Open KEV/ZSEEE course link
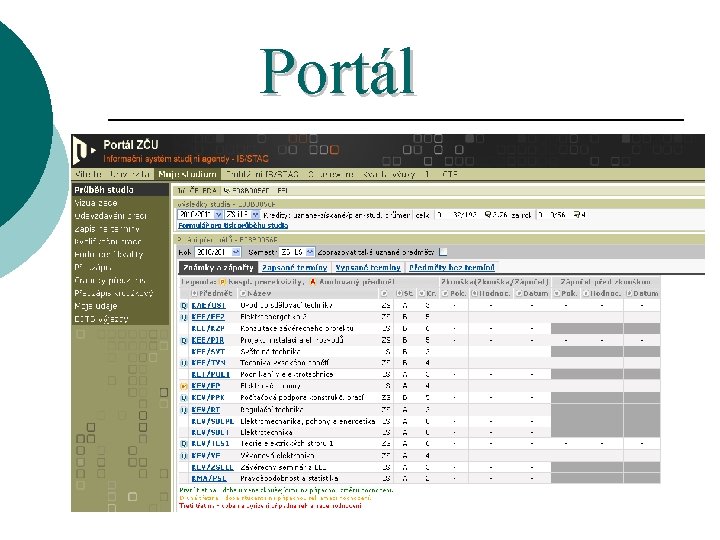The width and height of the screenshot is (720, 540). click(213, 467)
